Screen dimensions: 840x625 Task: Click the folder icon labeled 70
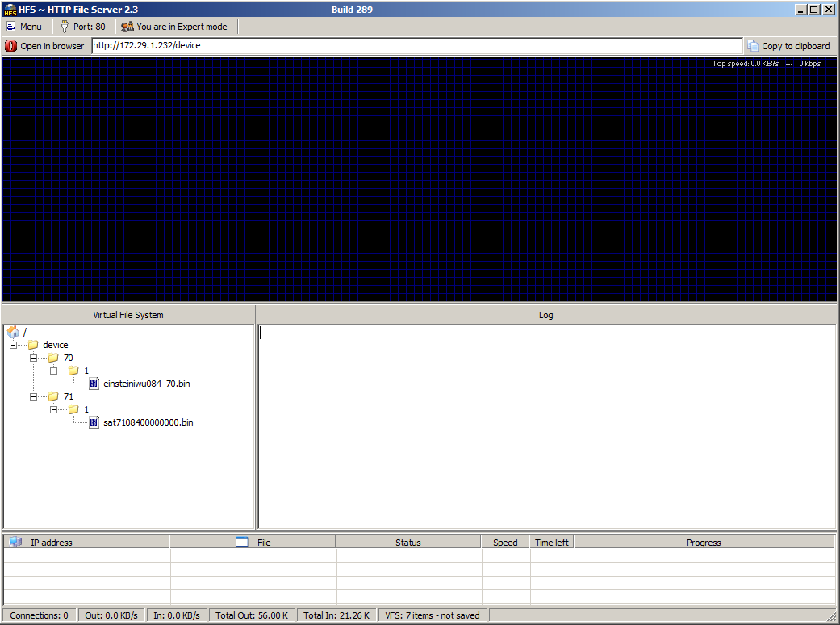click(53, 358)
